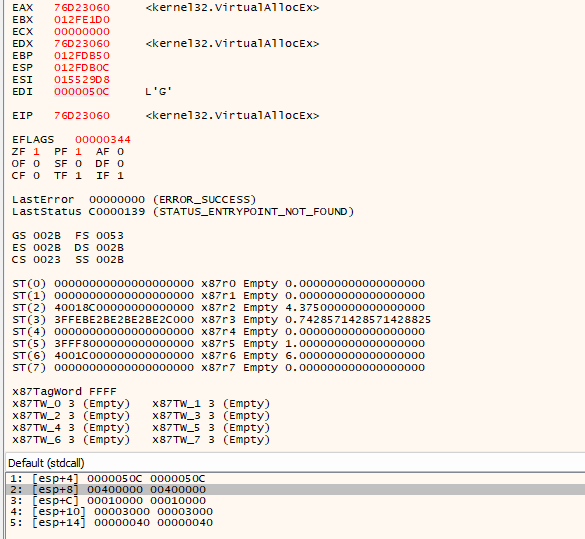Toggle the TF flag value

click(78, 176)
